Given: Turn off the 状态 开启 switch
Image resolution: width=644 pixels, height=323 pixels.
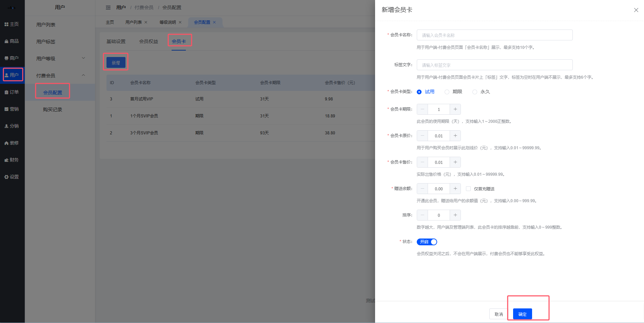Looking at the screenshot, I should (x=427, y=242).
